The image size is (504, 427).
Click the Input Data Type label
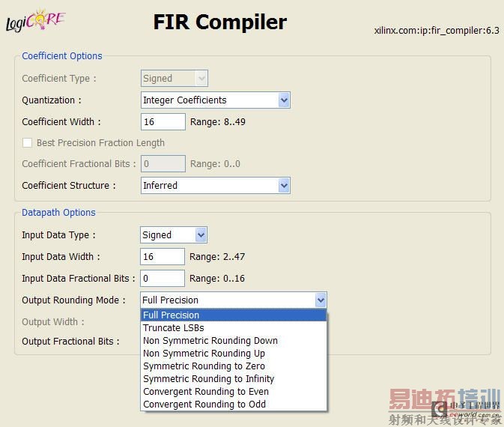[58, 235]
